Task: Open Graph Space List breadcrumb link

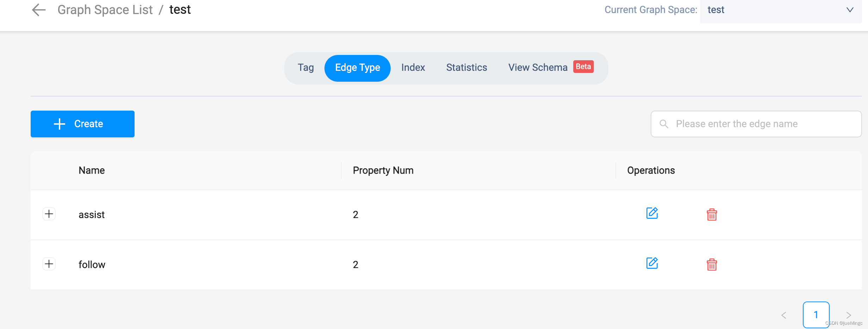Action: [105, 10]
